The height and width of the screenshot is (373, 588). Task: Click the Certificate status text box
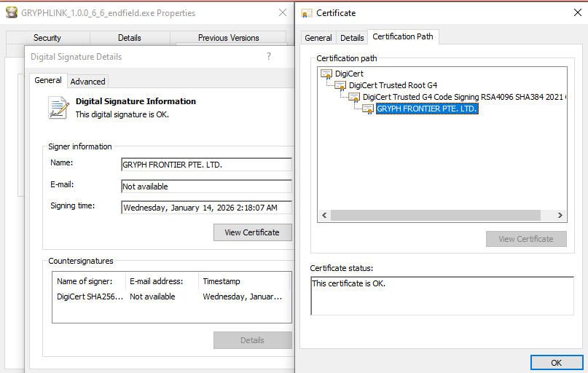[x=442, y=296]
